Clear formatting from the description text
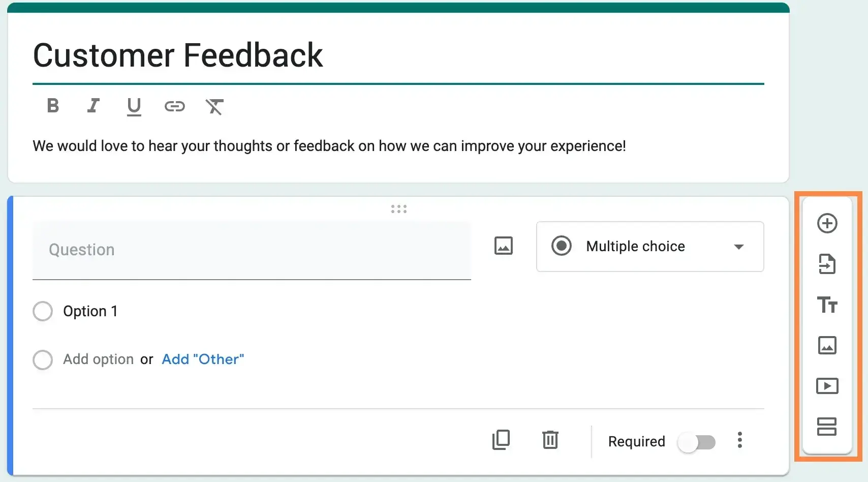Viewport: 868px width, 482px height. (214, 107)
